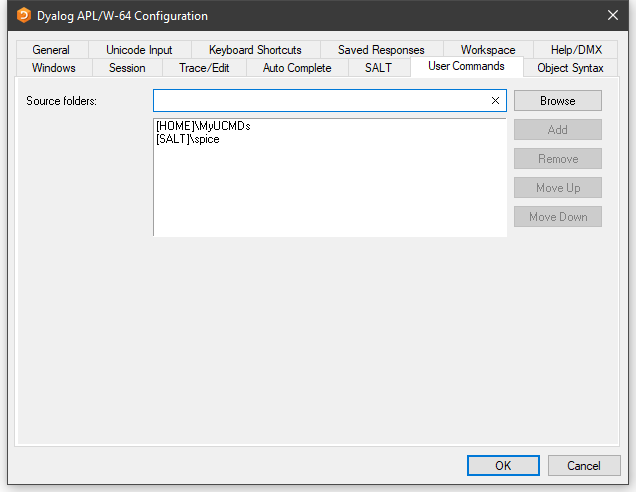Click the Dyalog logo icon in title bar
Viewport: 636px width, 492px height.
[x=24, y=16]
